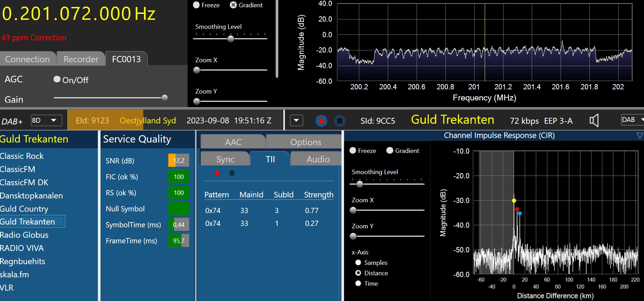Mute audio using the speaker icon
The height and width of the screenshot is (301, 644).
point(594,121)
